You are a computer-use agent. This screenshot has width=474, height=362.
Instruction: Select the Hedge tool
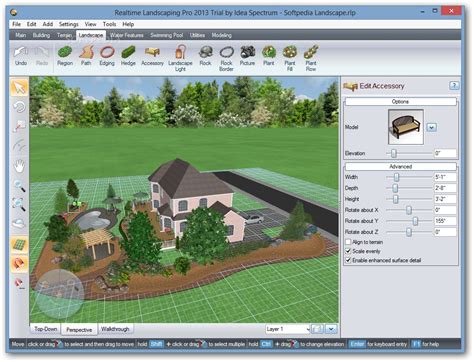128,55
